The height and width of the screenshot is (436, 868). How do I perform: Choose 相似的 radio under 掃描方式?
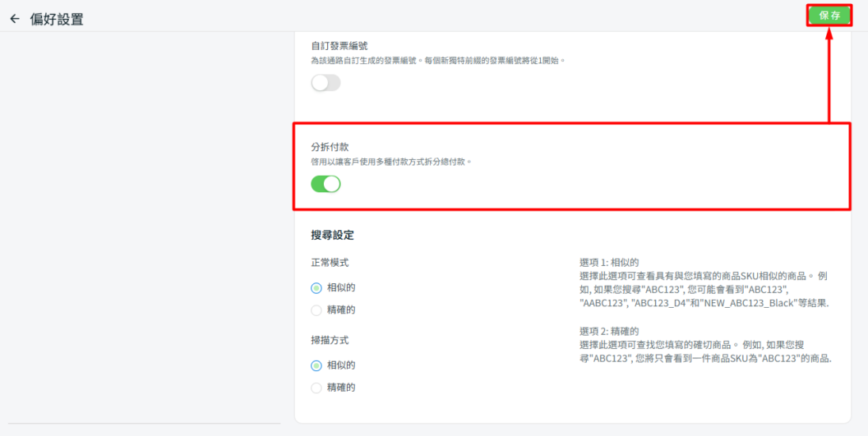(x=316, y=365)
